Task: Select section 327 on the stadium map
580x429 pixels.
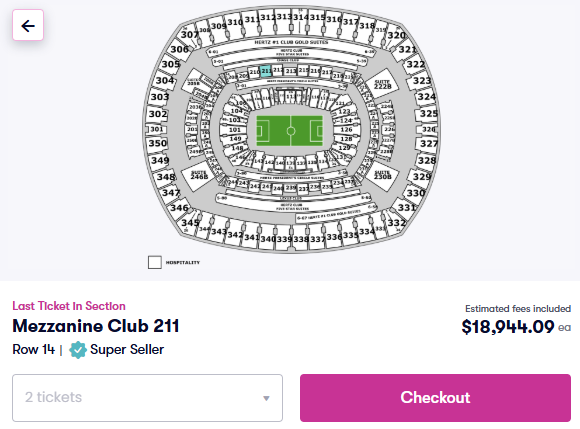Action: point(429,143)
